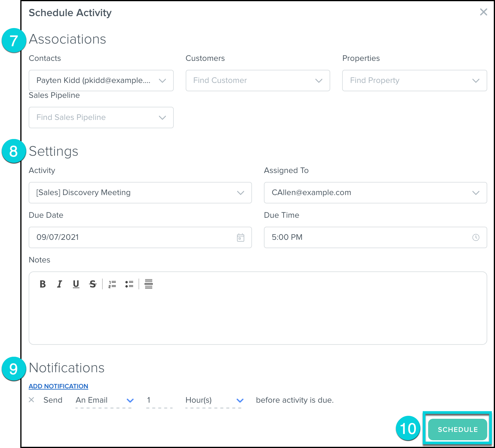The image size is (495, 448).
Task: Enable Underline in the Notes toolbar
Action: pos(76,284)
